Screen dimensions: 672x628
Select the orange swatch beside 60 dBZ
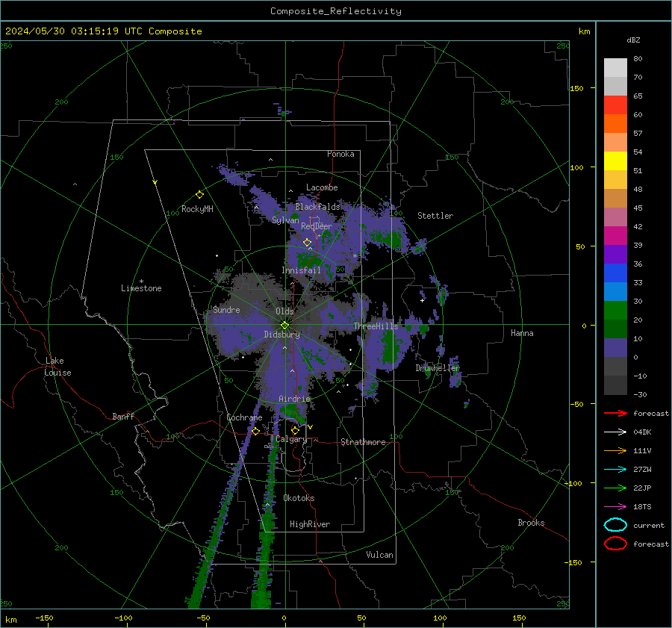click(615, 123)
